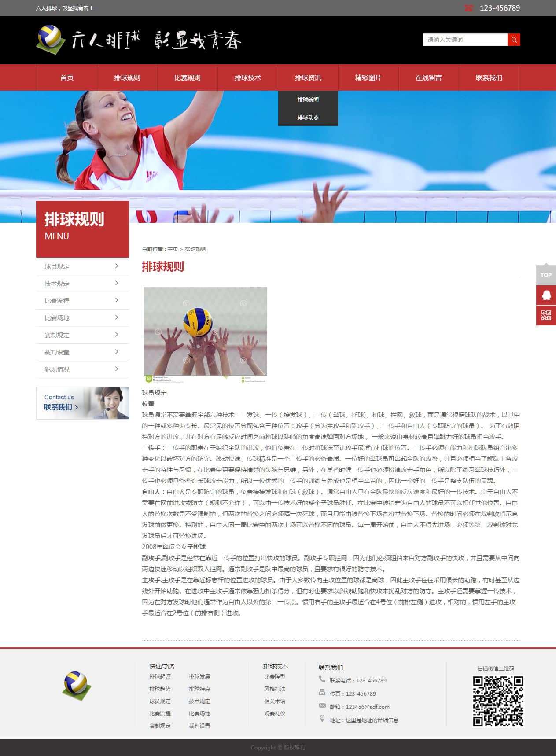The width and height of the screenshot is (556, 756).
Task: Open 排球技术 navigation menu
Action: (x=247, y=77)
